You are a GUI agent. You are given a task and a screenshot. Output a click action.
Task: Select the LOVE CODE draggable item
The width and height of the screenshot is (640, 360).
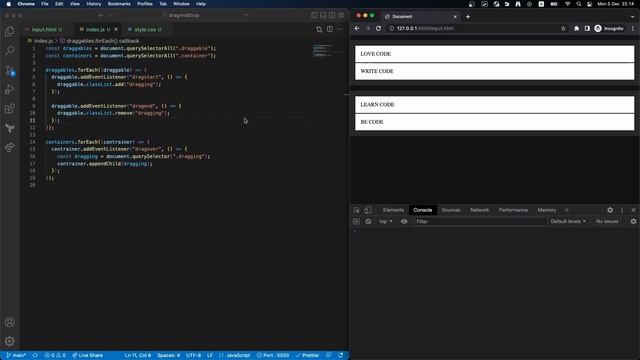[x=495, y=54]
